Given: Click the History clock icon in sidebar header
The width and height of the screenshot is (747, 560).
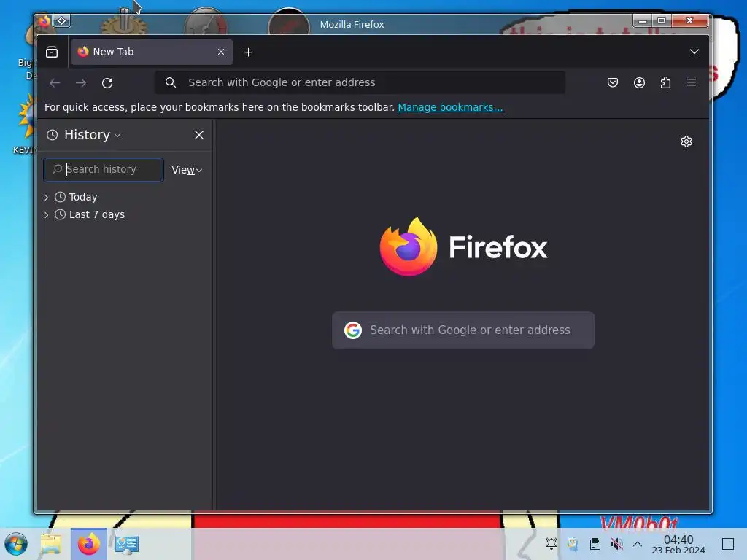Looking at the screenshot, I should pyautogui.click(x=53, y=135).
